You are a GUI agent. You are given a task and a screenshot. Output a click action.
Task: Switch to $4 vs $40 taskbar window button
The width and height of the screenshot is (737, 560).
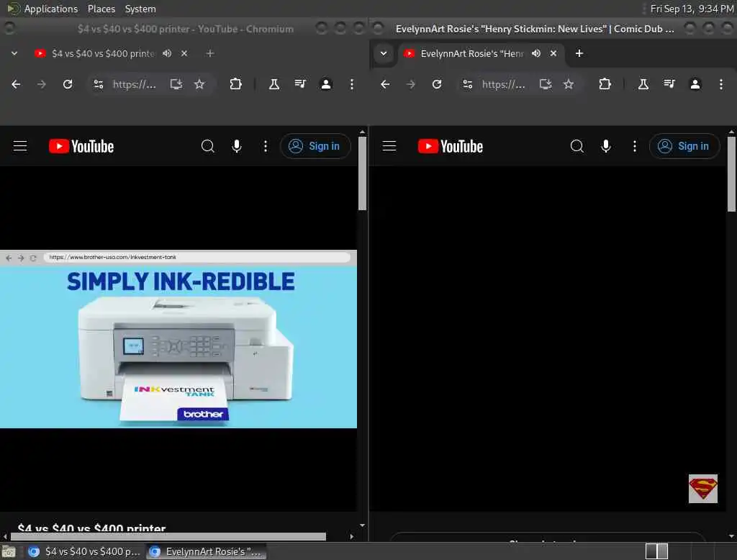coord(83,551)
